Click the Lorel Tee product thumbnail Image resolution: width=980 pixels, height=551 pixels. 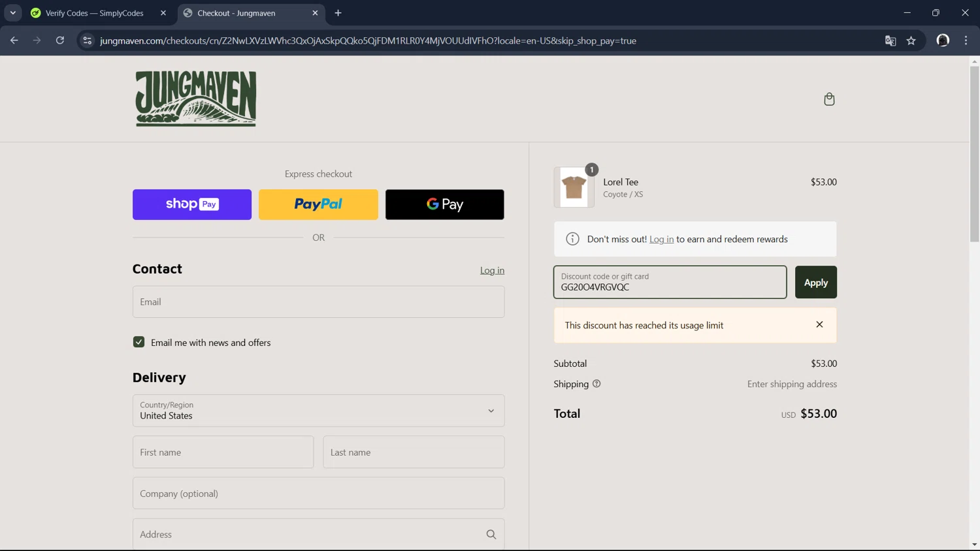(574, 187)
